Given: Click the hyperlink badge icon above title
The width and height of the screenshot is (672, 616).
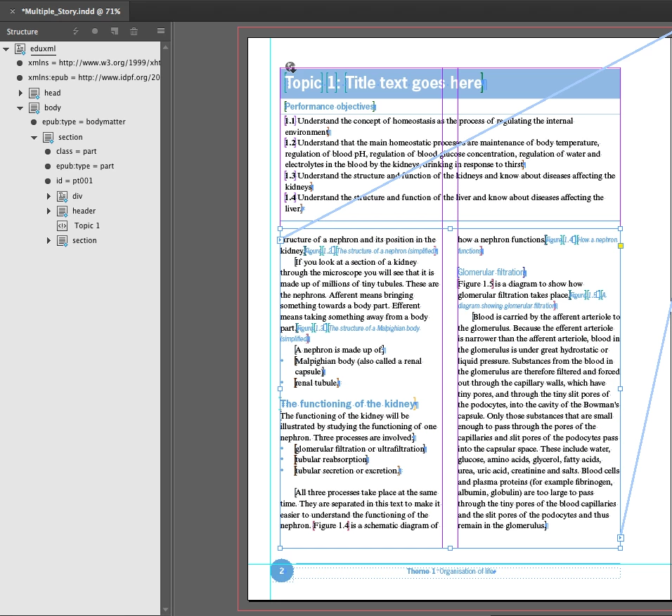Looking at the screenshot, I should [290, 67].
